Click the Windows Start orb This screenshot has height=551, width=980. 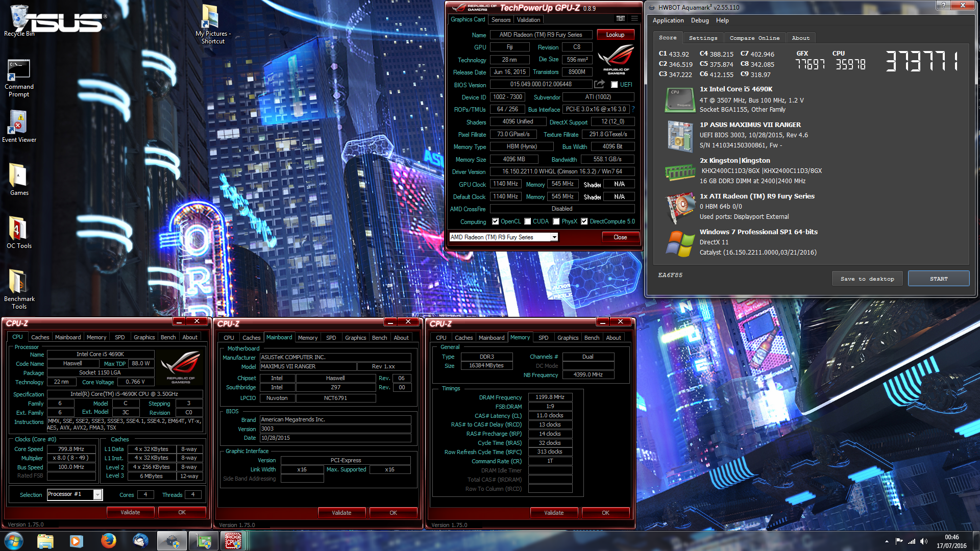click(x=14, y=541)
